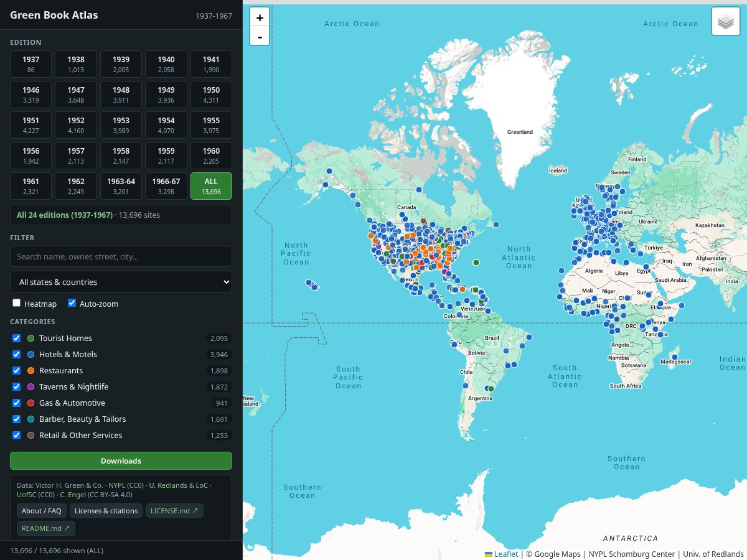Switch to the 1955 edition
The height and width of the screenshot is (560, 747).
coord(211,125)
